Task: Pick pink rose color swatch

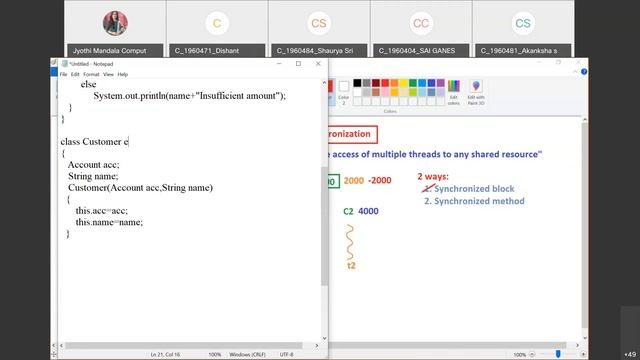Action: [385, 92]
